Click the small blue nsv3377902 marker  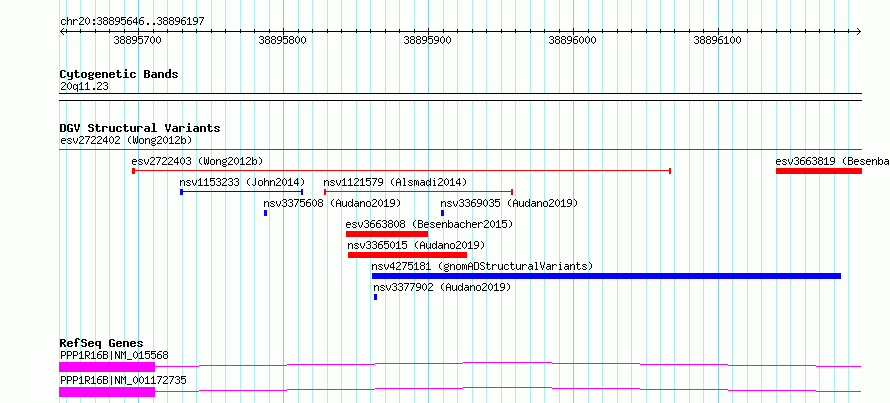point(375,297)
